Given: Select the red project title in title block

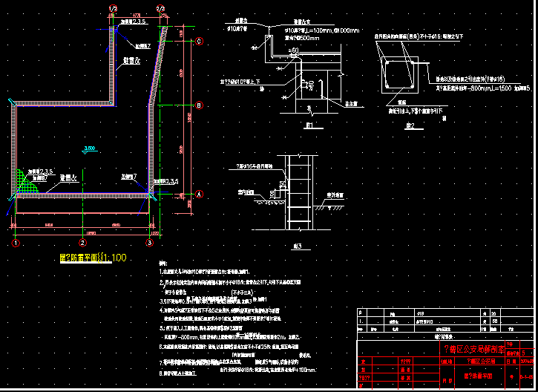Looking at the screenshot, I should point(473,348).
